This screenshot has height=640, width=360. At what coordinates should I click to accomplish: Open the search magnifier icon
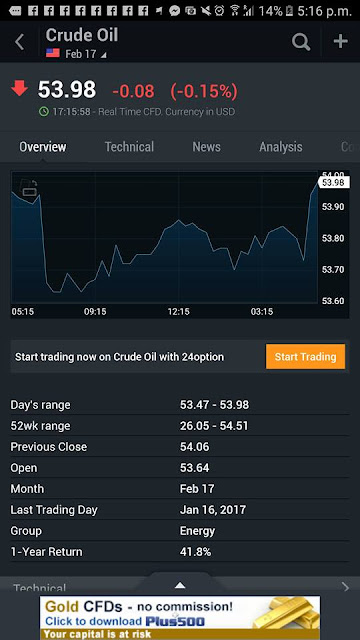click(x=301, y=42)
